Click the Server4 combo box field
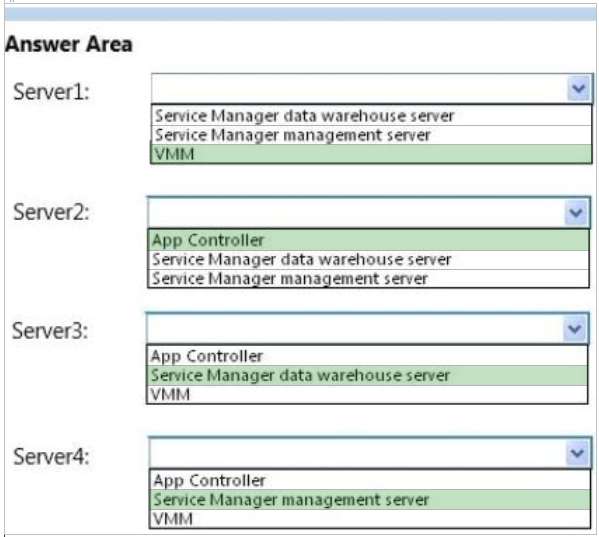 point(370,453)
